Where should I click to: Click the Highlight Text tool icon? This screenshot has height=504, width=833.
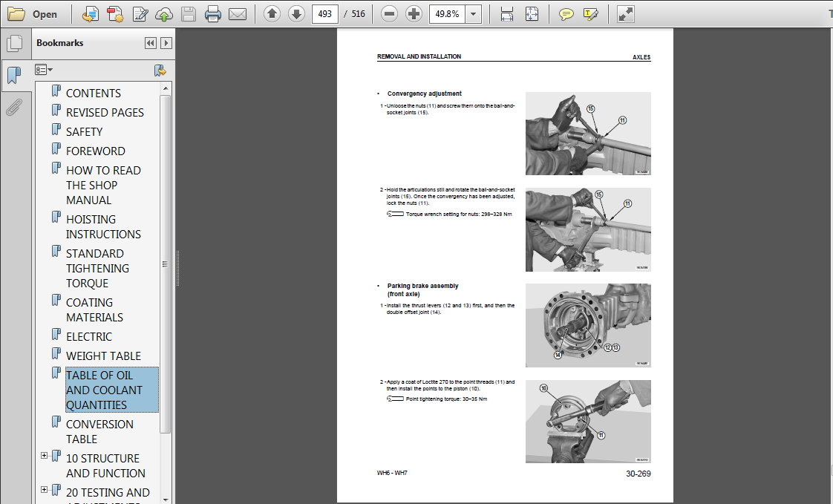point(591,14)
